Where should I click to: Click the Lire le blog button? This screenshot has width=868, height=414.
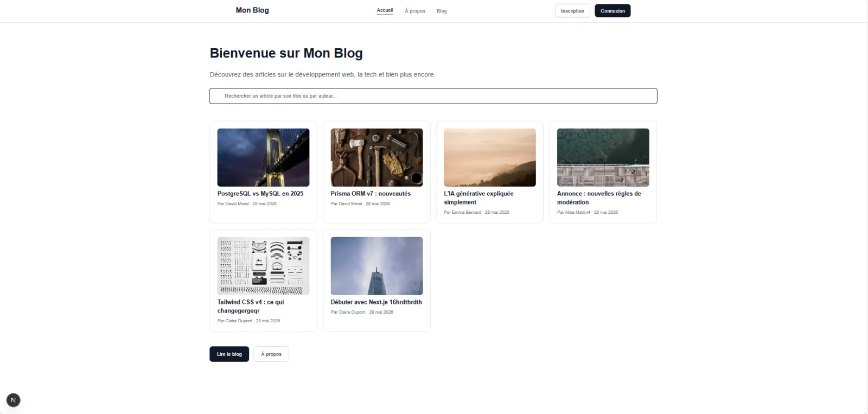[229, 354]
